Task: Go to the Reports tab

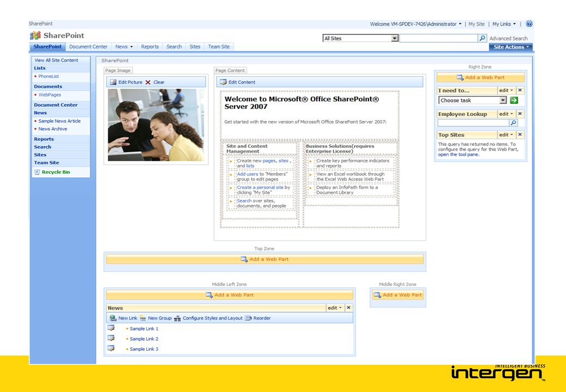Action: (x=150, y=47)
